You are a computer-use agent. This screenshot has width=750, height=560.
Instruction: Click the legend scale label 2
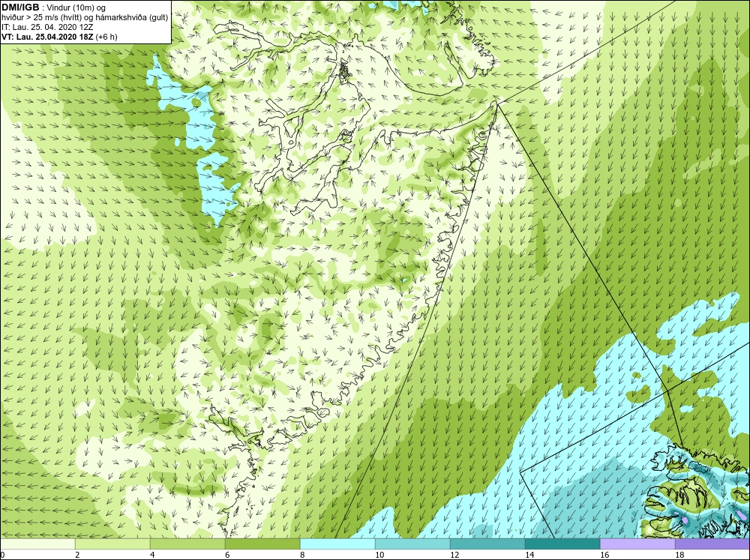pyautogui.click(x=77, y=555)
